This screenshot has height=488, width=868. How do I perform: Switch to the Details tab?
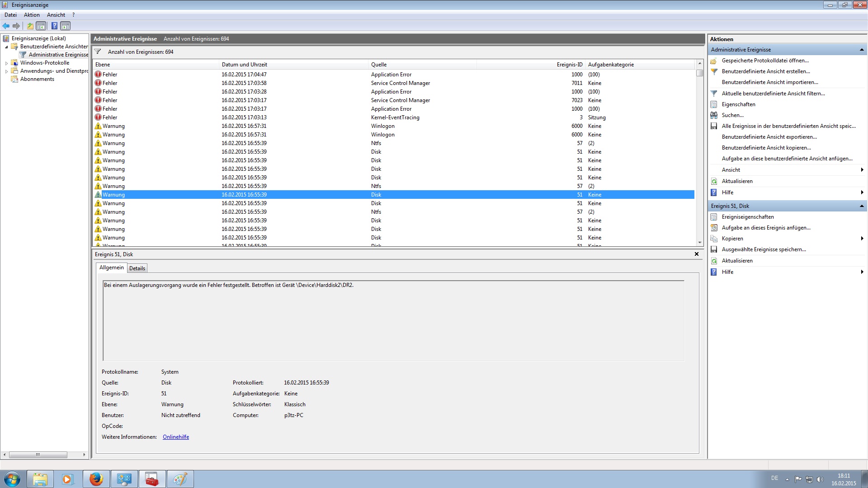click(x=137, y=268)
